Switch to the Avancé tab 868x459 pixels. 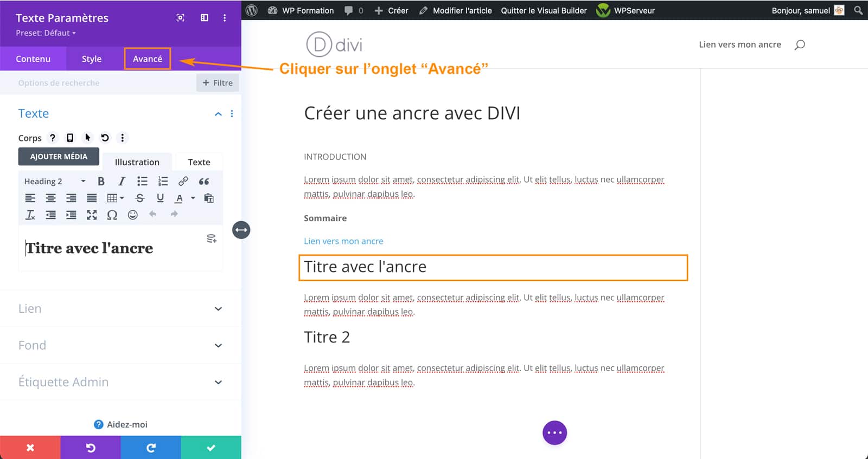pos(148,59)
